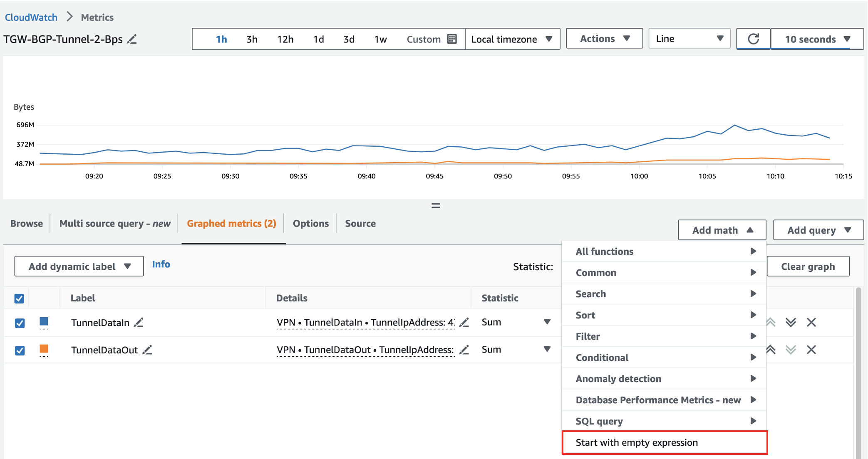Click the orange TunnelDataOut color swatch
Viewport: 868px width, 459px height.
pyautogui.click(x=44, y=349)
